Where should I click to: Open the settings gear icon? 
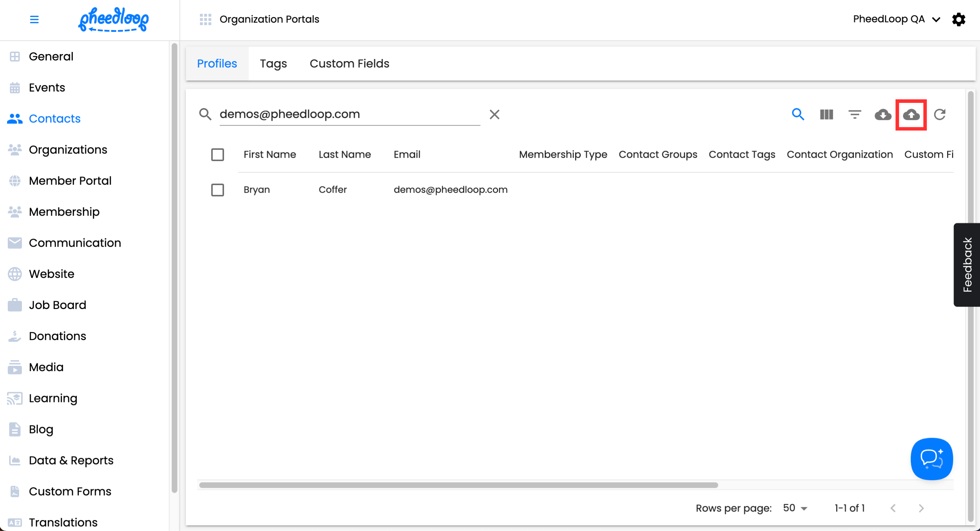[958, 19]
